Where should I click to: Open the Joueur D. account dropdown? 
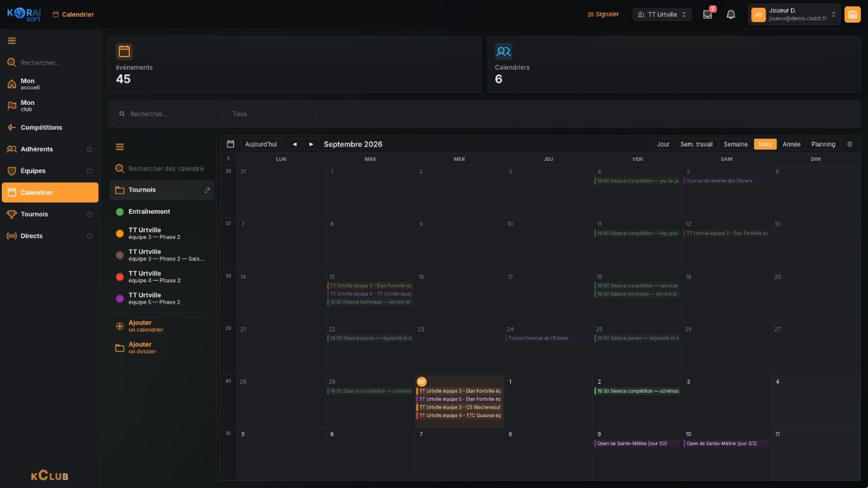point(794,14)
